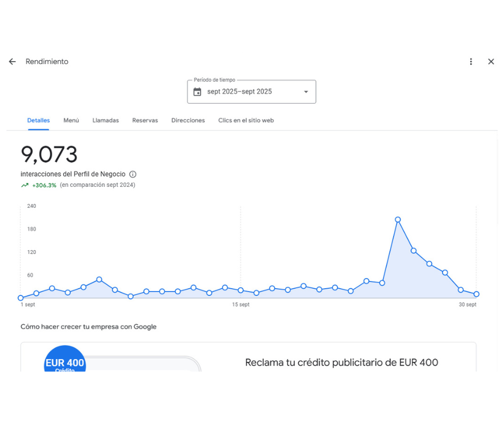Show the Direcciones tab
This screenshot has width=504, height=423.
pyautogui.click(x=188, y=121)
